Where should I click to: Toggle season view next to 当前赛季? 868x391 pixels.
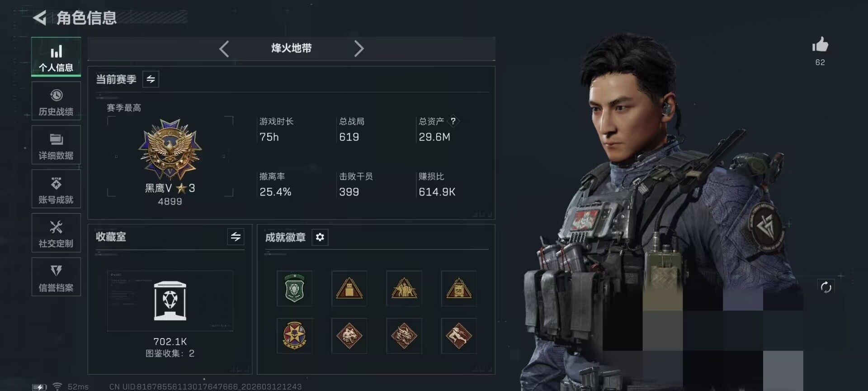coord(151,79)
